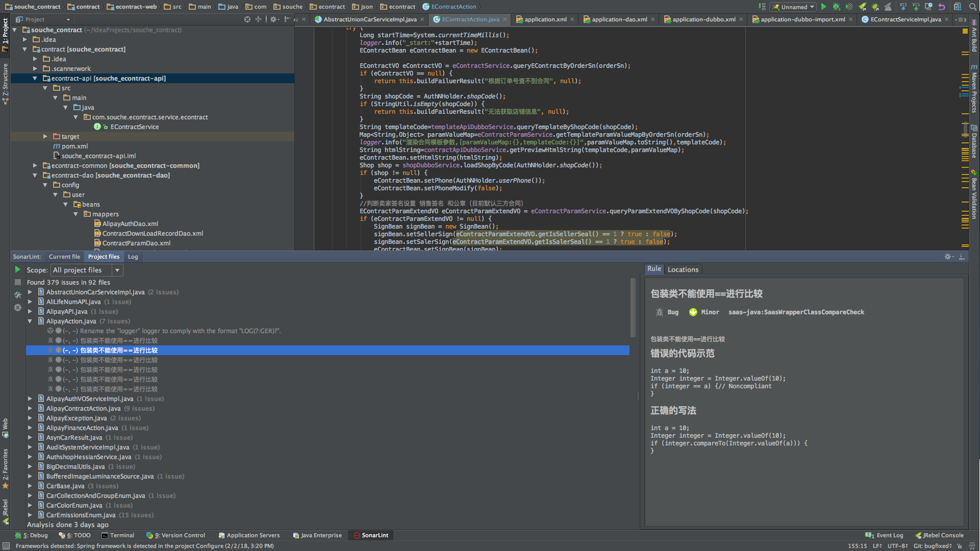
Task: Click the SonarLint issues list scrollbar
Action: pos(633,307)
